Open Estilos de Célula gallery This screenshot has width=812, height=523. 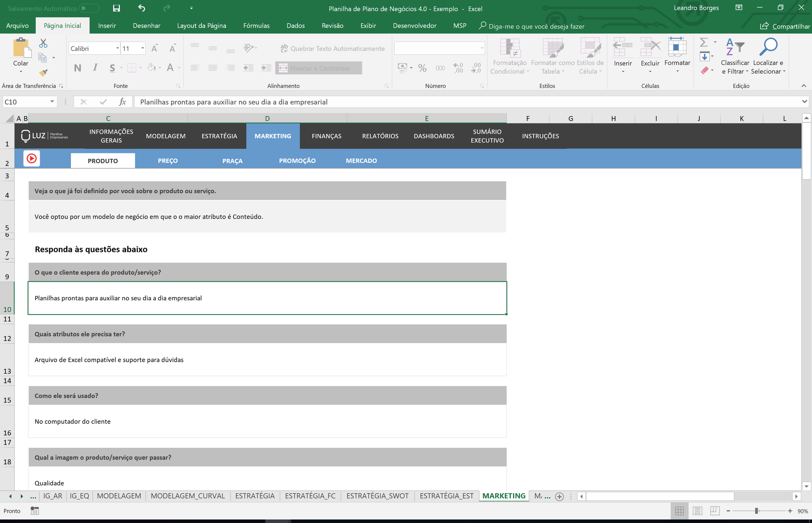[x=590, y=56]
